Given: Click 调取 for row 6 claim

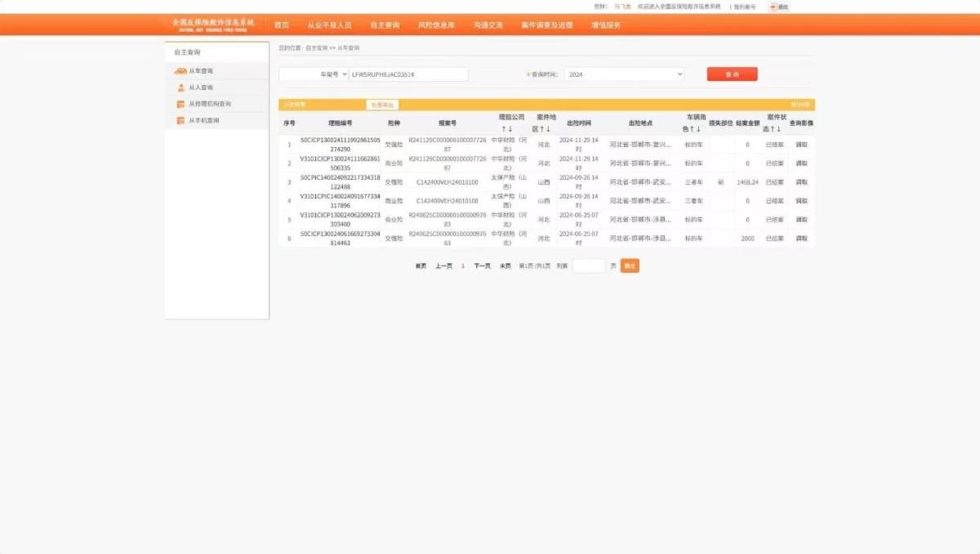Looking at the screenshot, I should click(x=802, y=239).
